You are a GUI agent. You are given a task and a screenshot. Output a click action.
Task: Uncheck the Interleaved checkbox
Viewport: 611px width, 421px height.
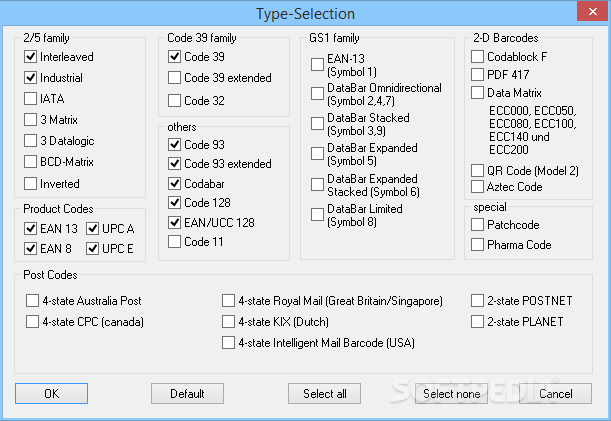click(31, 57)
